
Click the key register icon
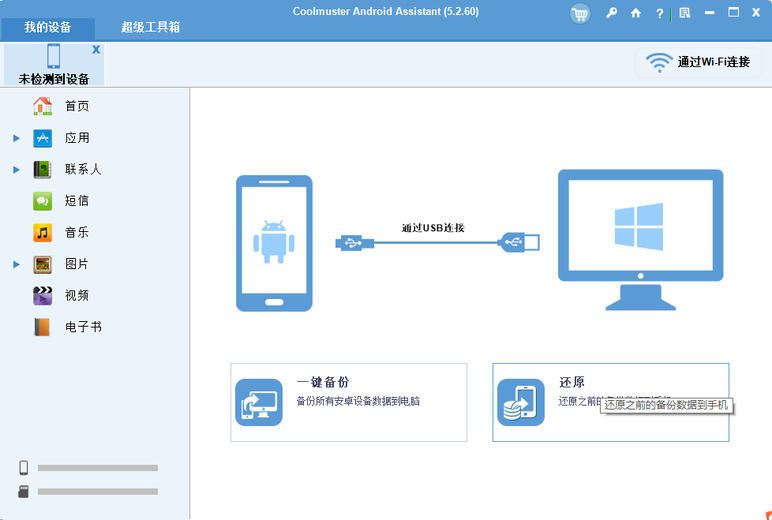click(611, 13)
